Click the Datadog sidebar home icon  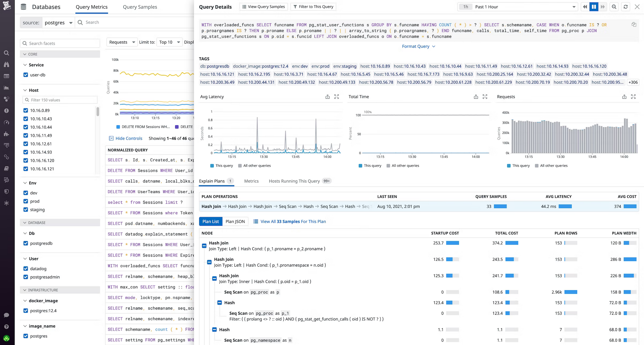tap(6, 6)
